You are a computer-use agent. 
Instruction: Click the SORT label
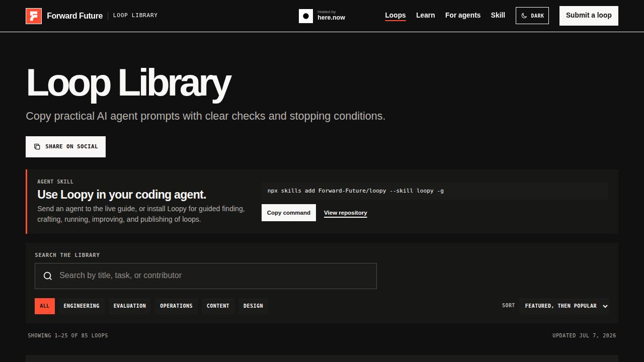tap(508, 306)
